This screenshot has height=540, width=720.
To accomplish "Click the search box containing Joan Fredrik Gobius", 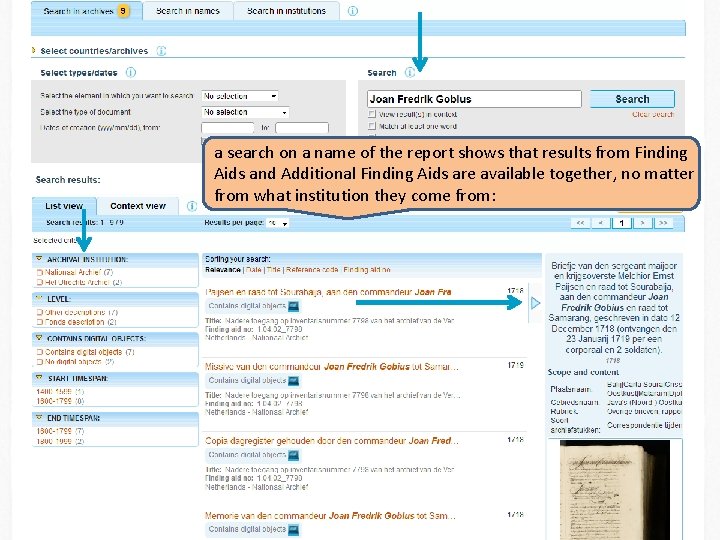I will (474, 99).
